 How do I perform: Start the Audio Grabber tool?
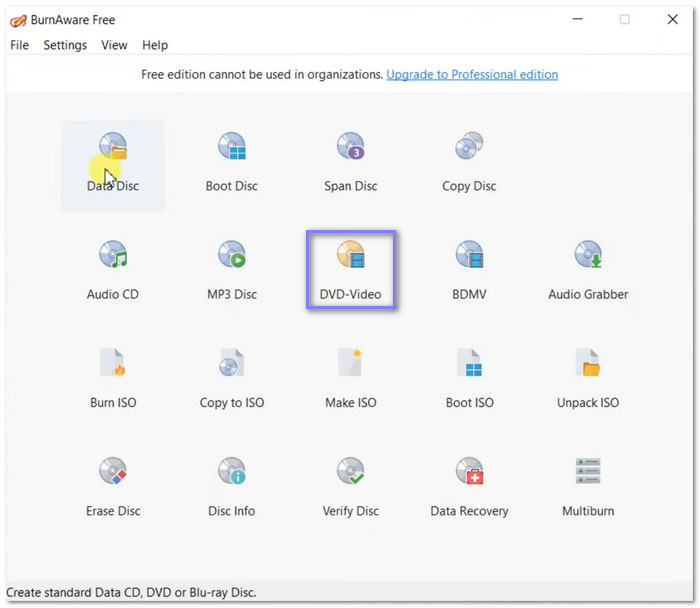[588, 271]
